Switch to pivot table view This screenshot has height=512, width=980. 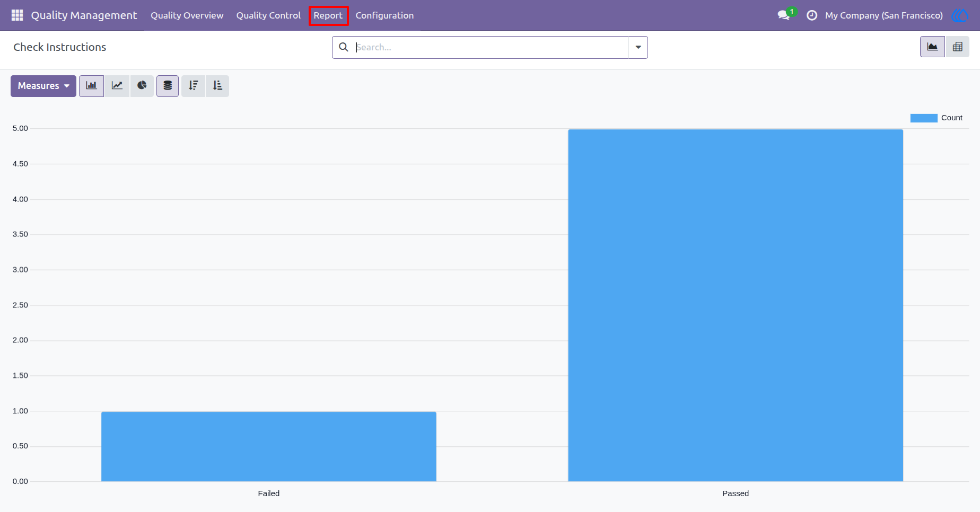pyautogui.click(x=957, y=47)
